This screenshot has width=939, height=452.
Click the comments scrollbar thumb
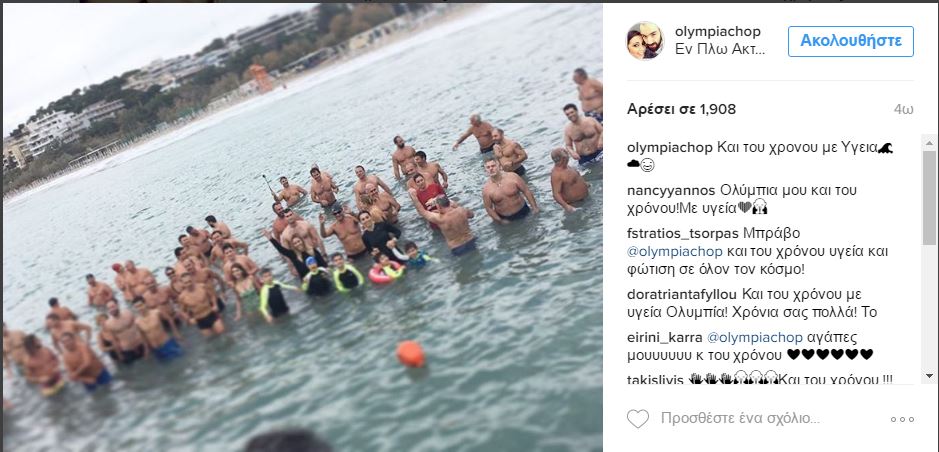click(929, 198)
